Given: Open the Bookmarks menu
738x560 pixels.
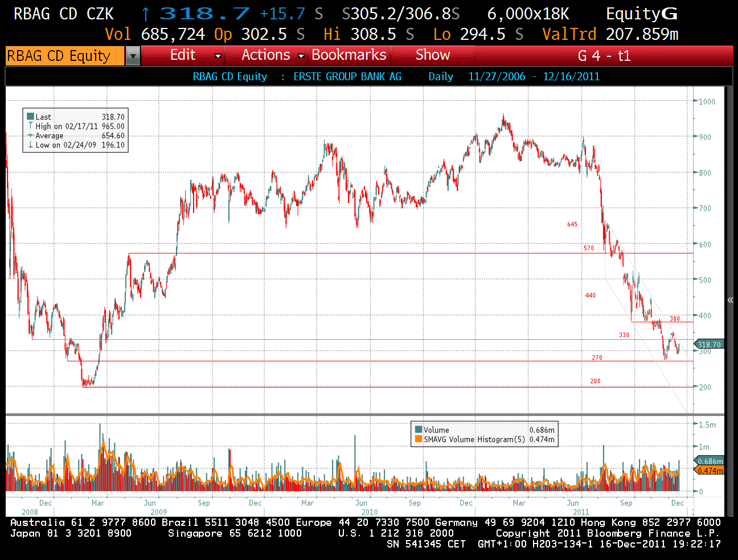Looking at the screenshot, I should click(x=349, y=55).
